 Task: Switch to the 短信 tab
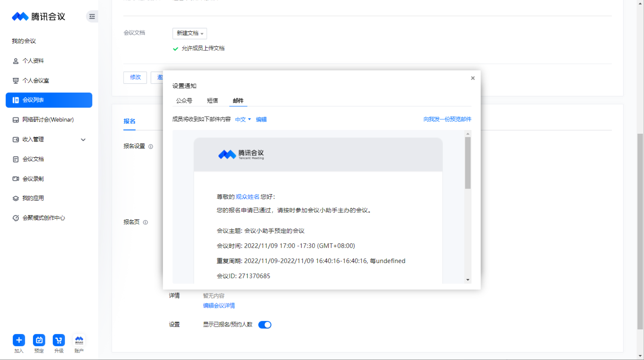[x=212, y=100]
